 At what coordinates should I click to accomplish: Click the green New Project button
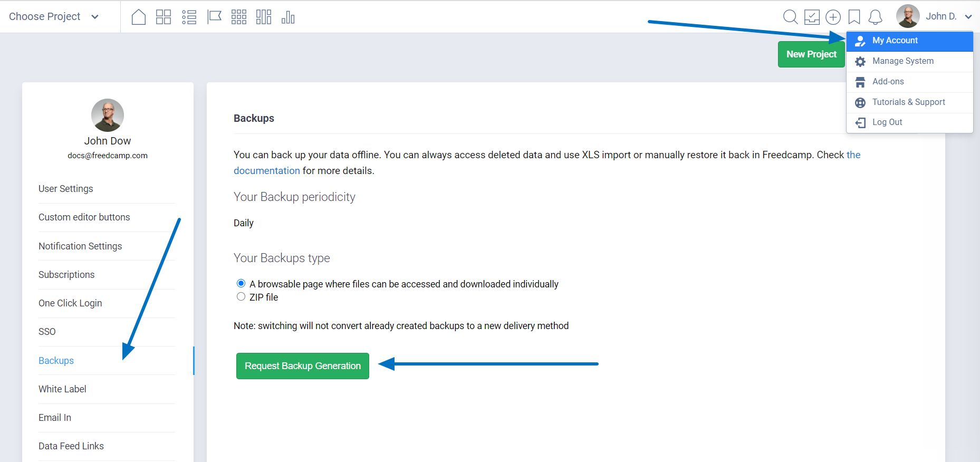[x=811, y=54]
